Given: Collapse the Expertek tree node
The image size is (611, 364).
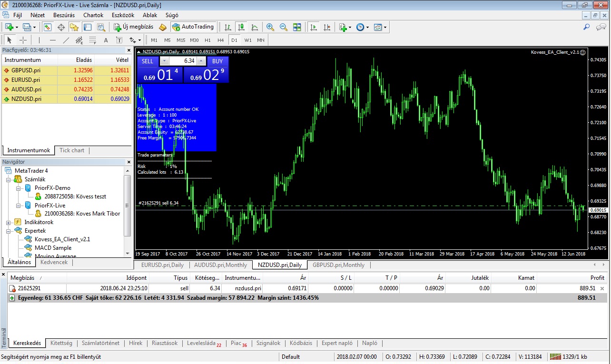Looking at the screenshot, I should [9, 231].
